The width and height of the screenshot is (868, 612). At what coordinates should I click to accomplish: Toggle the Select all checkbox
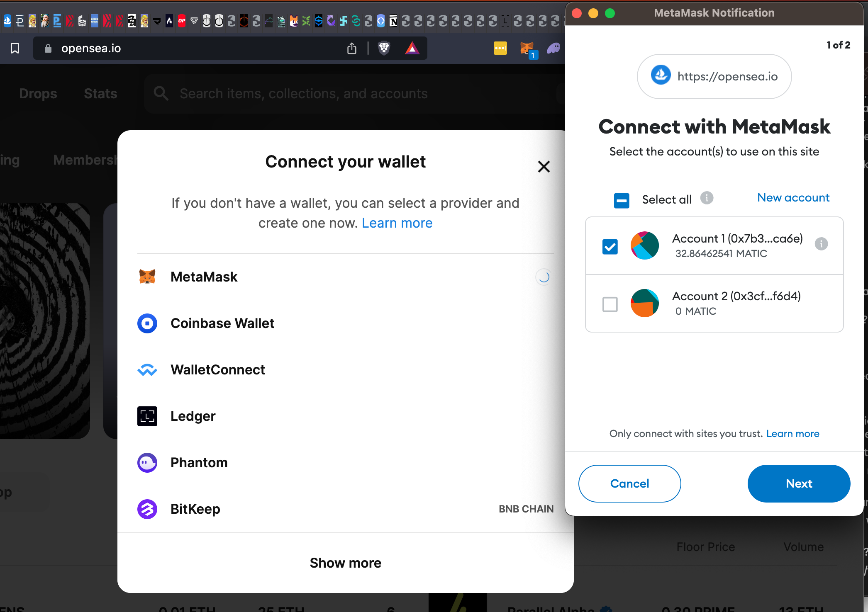621,200
